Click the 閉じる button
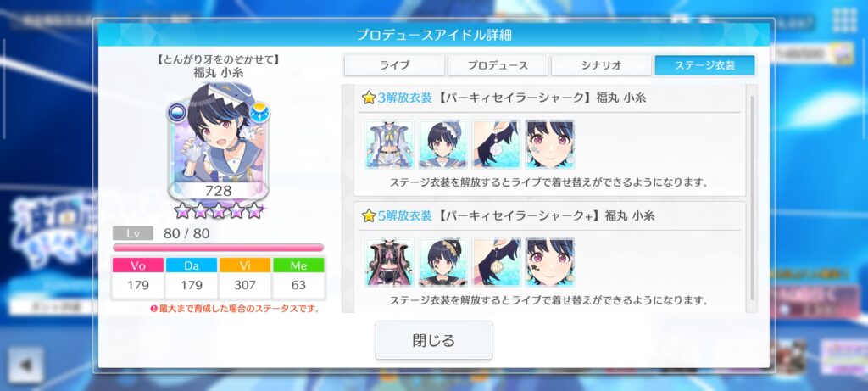The width and height of the screenshot is (868, 391). (433, 340)
